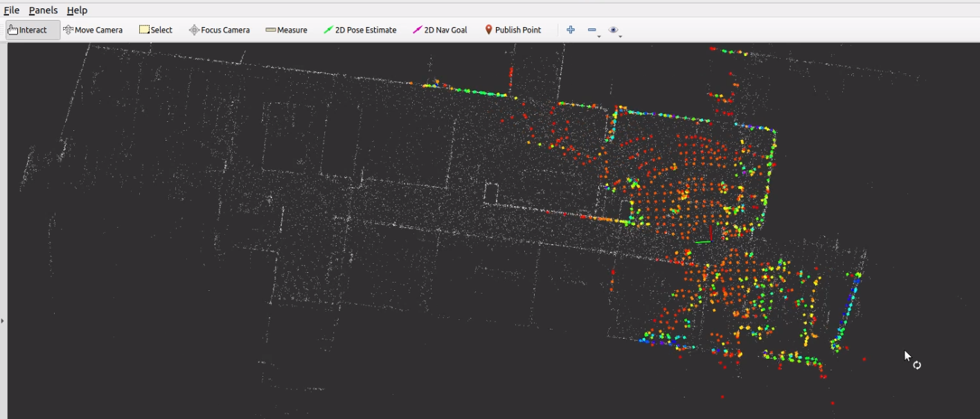
Task: Click the eye visibility icon in toolbar
Action: 613,30
